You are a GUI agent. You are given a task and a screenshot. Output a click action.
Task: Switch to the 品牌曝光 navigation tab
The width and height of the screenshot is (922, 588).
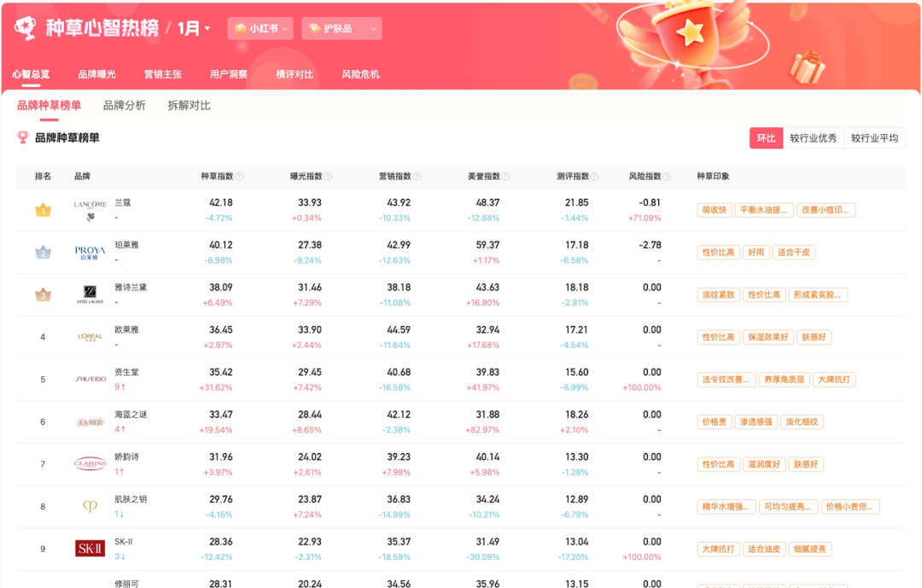96,74
